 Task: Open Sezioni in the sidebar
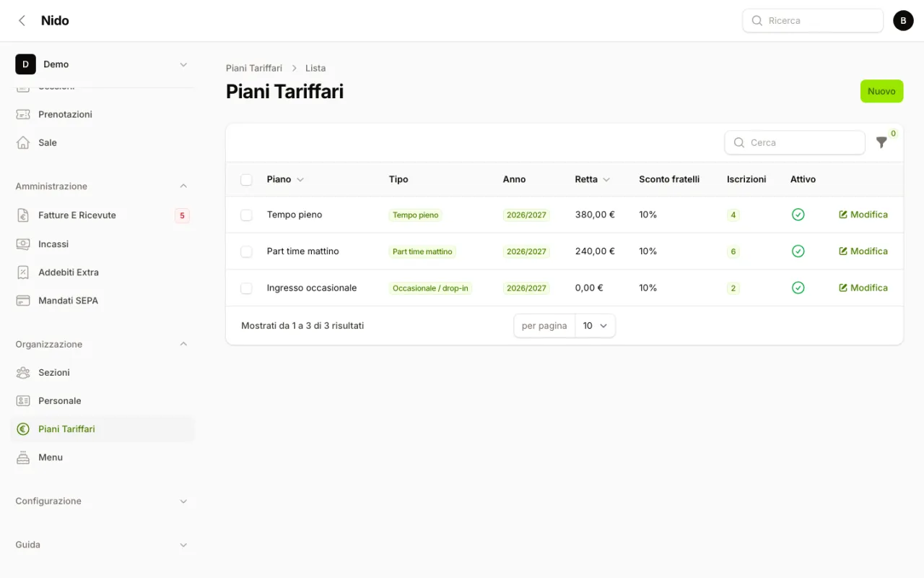coord(102,372)
